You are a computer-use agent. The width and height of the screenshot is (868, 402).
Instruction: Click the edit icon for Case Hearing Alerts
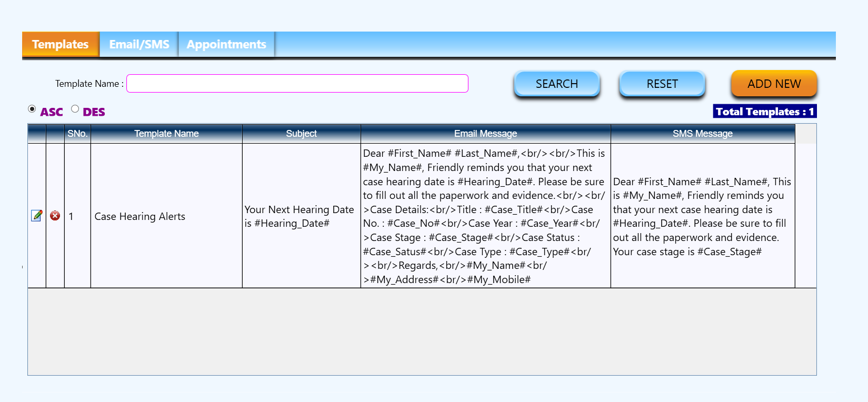[37, 216]
